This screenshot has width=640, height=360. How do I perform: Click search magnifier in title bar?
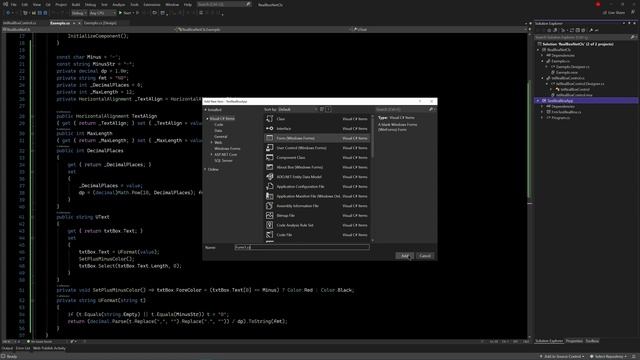coord(248,4)
